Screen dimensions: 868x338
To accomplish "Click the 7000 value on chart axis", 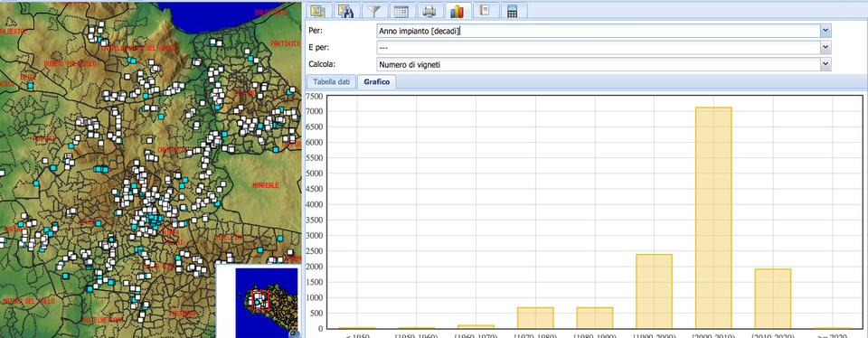I will pos(315,111).
